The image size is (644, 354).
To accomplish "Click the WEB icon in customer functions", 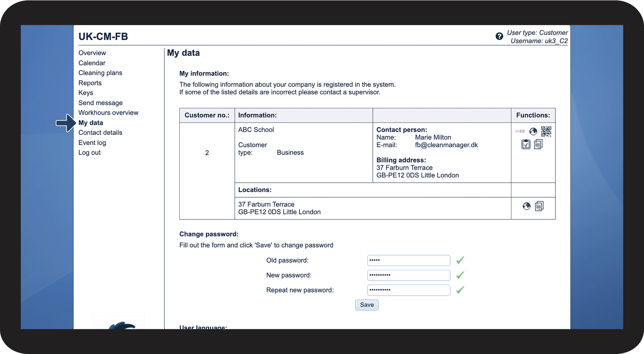I will (x=520, y=131).
